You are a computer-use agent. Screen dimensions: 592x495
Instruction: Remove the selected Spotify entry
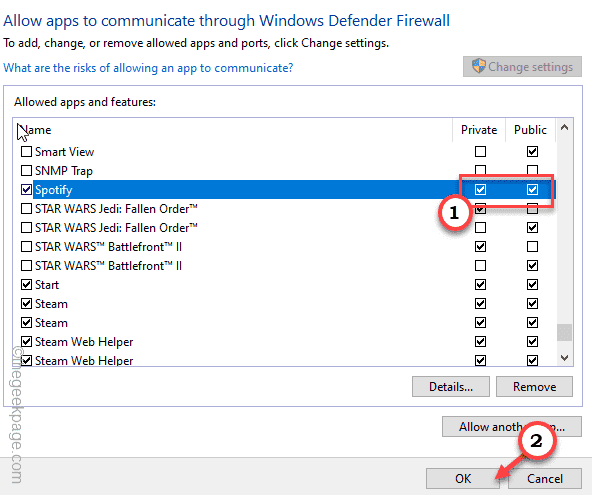click(x=534, y=387)
